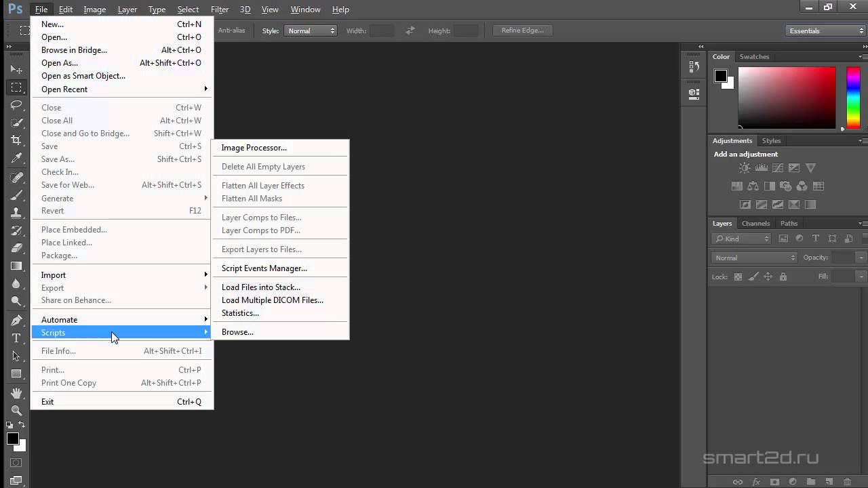Select the Dodge tool
The height and width of the screenshot is (488, 868).
16,301
